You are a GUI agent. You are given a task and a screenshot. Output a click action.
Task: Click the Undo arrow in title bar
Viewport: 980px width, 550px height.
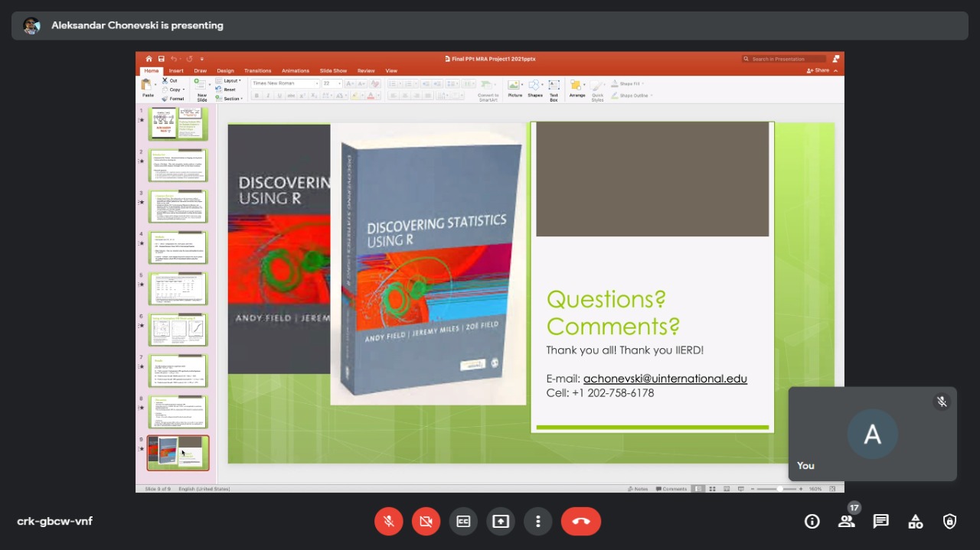(175, 59)
